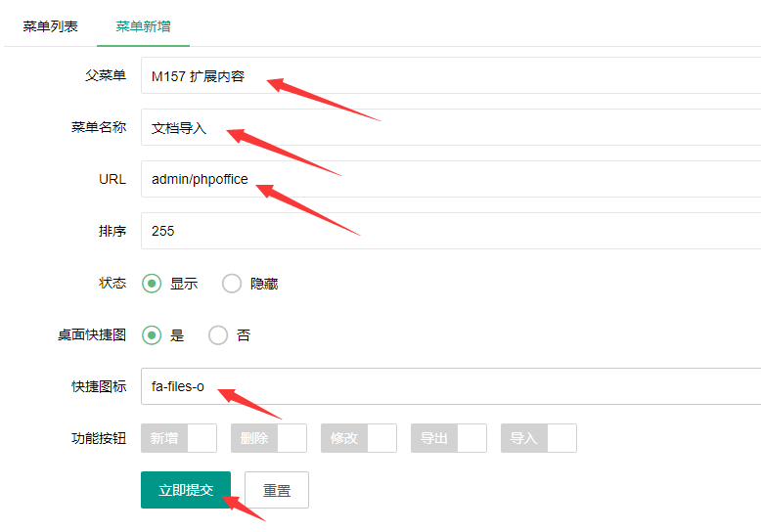Click the 功能按钮 row label

coord(92,438)
